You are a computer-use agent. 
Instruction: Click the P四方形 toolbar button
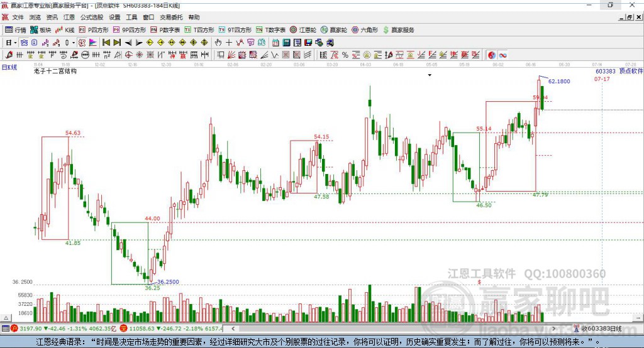(x=94, y=30)
